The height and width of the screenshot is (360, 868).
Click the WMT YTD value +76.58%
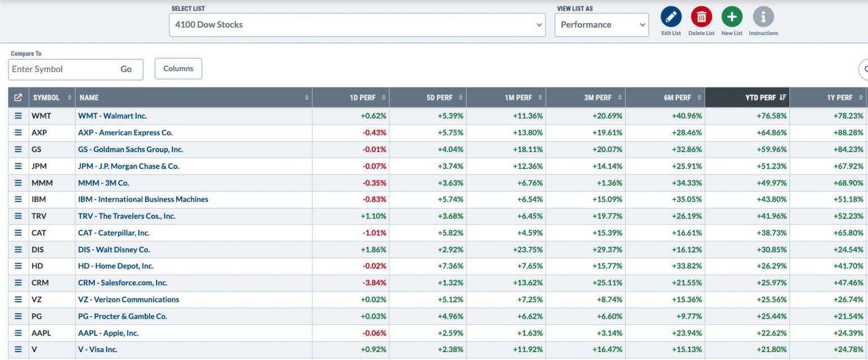(771, 116)
